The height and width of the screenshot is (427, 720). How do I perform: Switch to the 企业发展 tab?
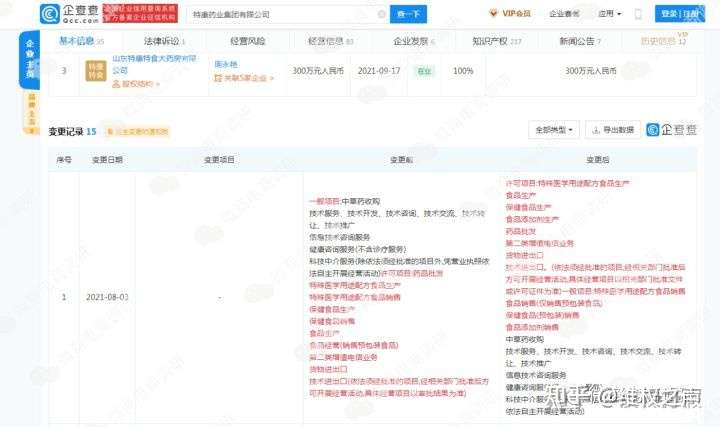click(414, 41)
